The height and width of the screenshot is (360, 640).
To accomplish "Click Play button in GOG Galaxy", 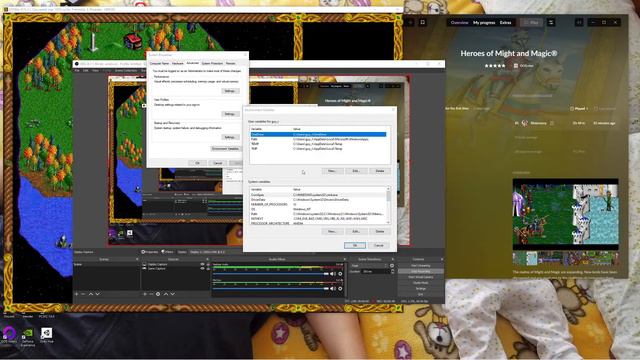I will pyautogui.click(x=531, y=22).
